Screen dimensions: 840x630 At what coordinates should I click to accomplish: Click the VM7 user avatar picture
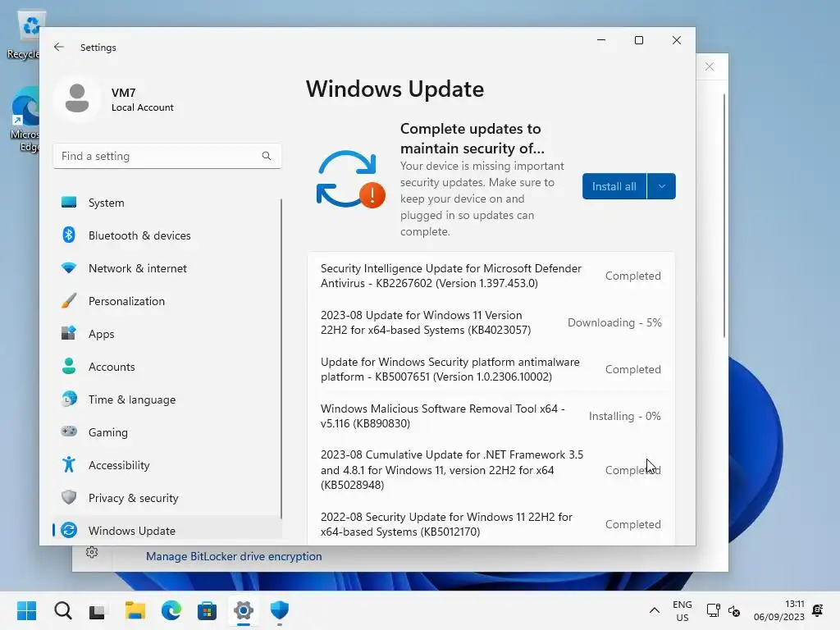77,98
